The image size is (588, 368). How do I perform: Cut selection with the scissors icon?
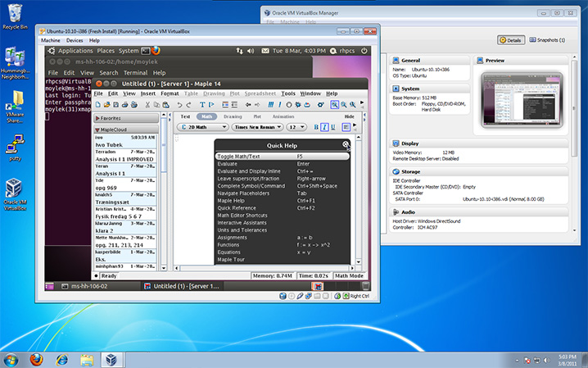[147, 105]
